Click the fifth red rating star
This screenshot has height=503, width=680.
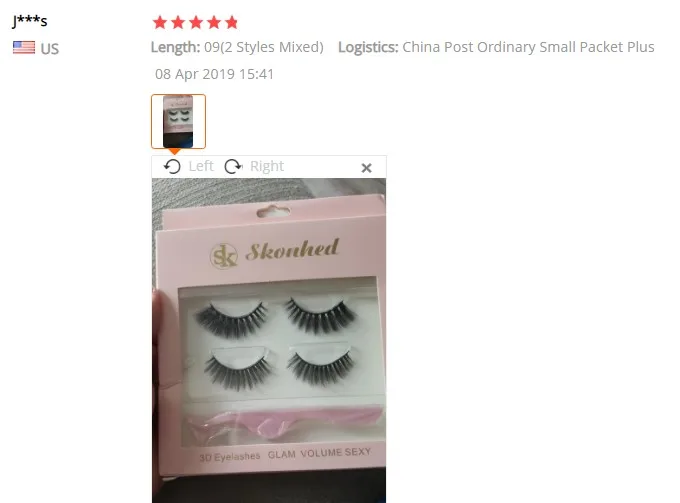pyautogui.click(x=232, y=22)
